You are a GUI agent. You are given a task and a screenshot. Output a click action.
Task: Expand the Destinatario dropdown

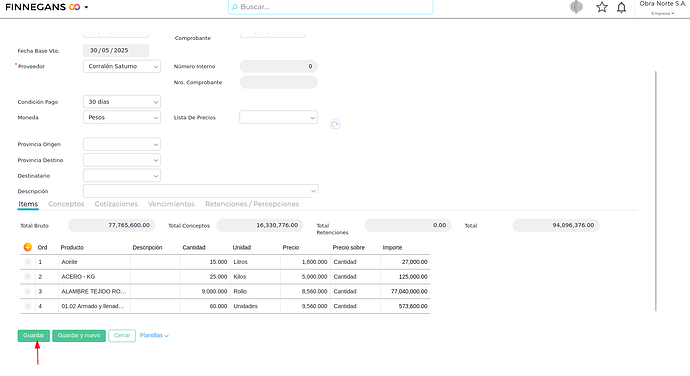coord(122,176)
